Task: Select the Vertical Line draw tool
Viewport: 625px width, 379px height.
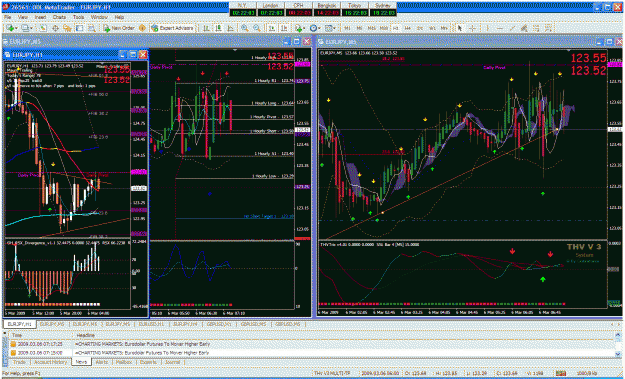Action: point(488,28)
